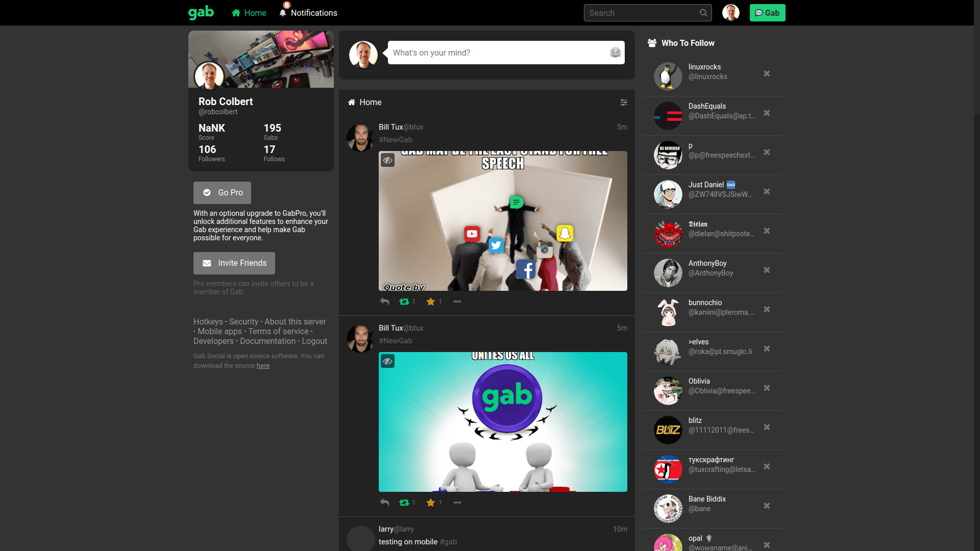Viewport: 980px width, 551px height.
Task: Open Rob Colbert sidebar avatar
Action: [x=209, y=77]
